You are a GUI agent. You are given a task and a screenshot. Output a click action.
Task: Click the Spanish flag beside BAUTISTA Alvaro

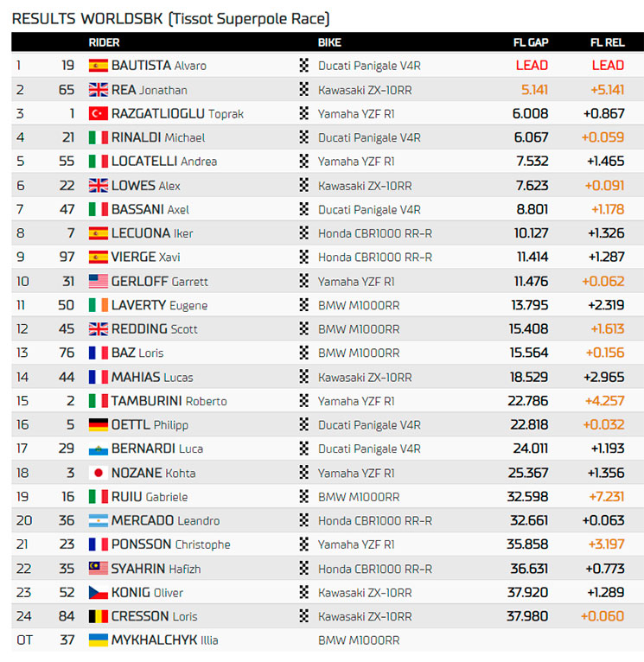coord(98,66)
